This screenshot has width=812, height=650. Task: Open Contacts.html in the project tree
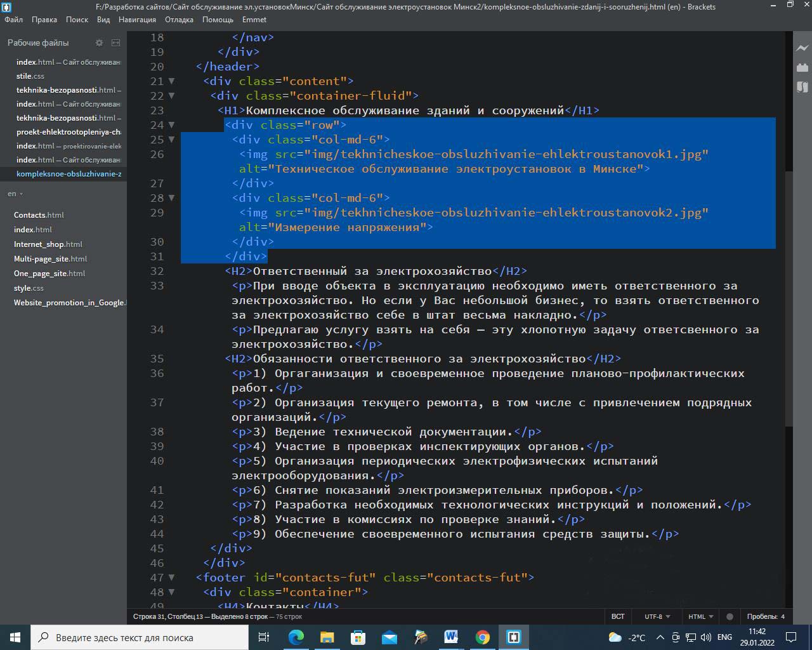coord(39,215)
